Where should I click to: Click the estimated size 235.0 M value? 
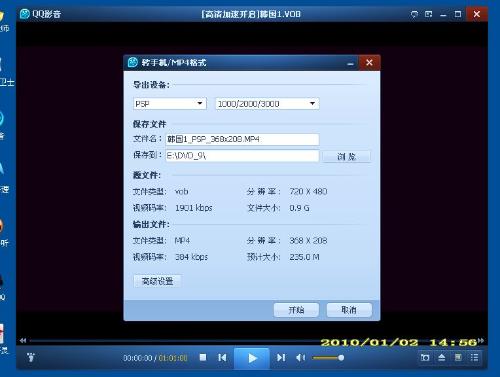pos(304,257)
